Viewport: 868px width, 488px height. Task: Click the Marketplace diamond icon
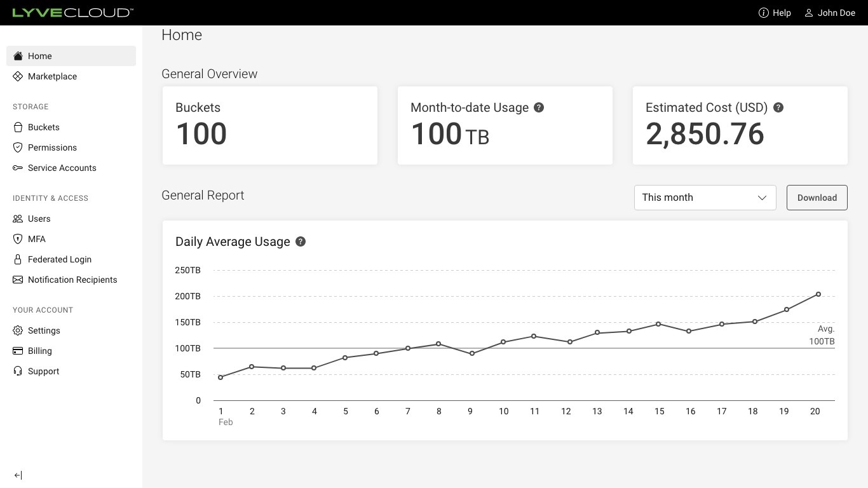(18, 76)
